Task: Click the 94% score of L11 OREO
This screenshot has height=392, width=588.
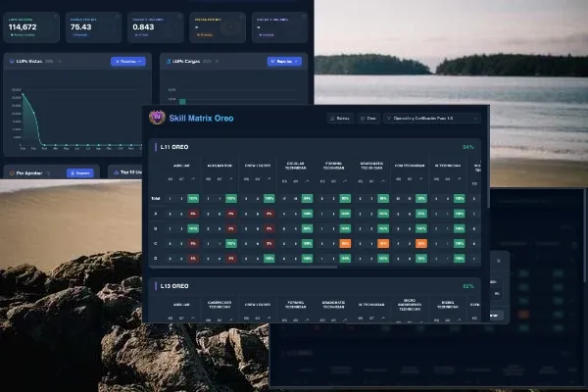Action: pos(468,147)
